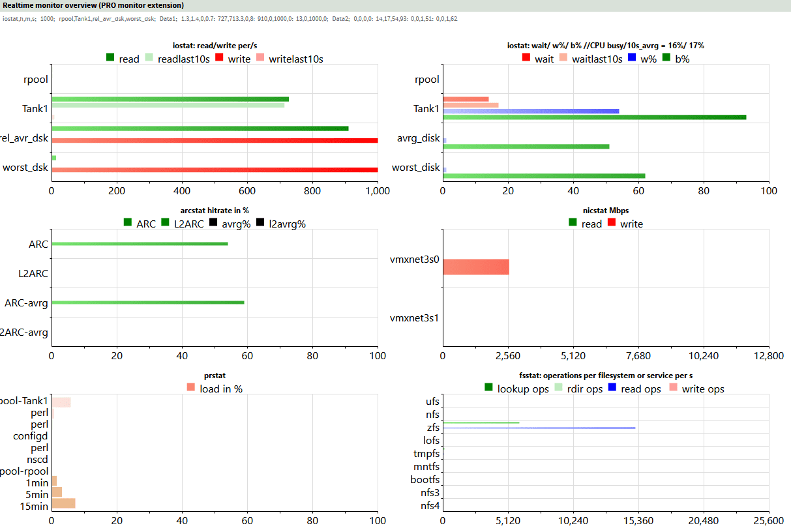Select zfs green lookup ops bar in fsstat
Viewport: 791px width, 532px height.
(x=481, y=422)
